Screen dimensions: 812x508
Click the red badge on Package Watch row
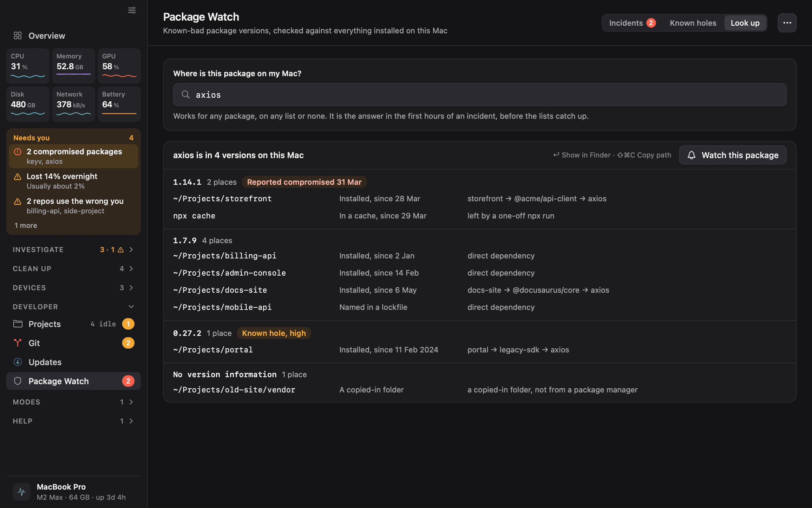[x=128, y=381]
